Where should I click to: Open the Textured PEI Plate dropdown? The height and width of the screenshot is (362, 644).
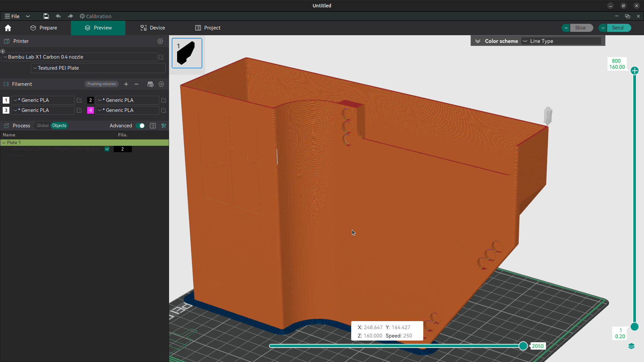[98, 68]
